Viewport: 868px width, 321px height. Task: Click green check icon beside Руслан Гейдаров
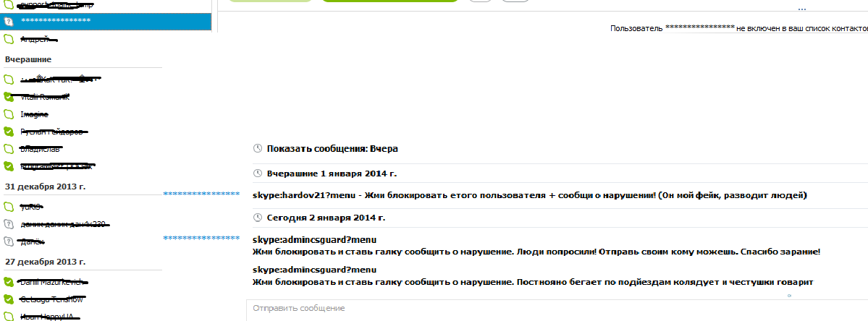click(x=8, y=132)
